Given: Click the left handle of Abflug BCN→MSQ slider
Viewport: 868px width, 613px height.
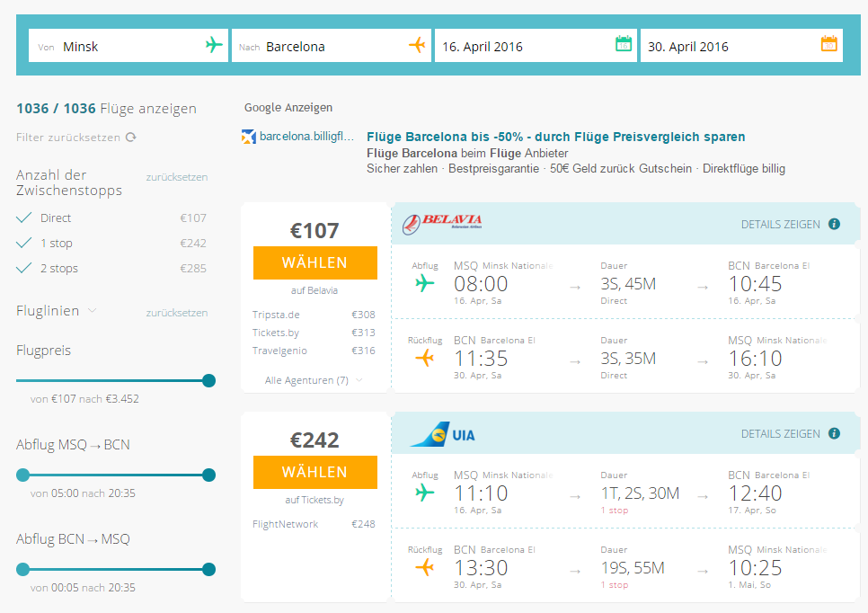Looking at the screenshot, I should tap(22, 569).
